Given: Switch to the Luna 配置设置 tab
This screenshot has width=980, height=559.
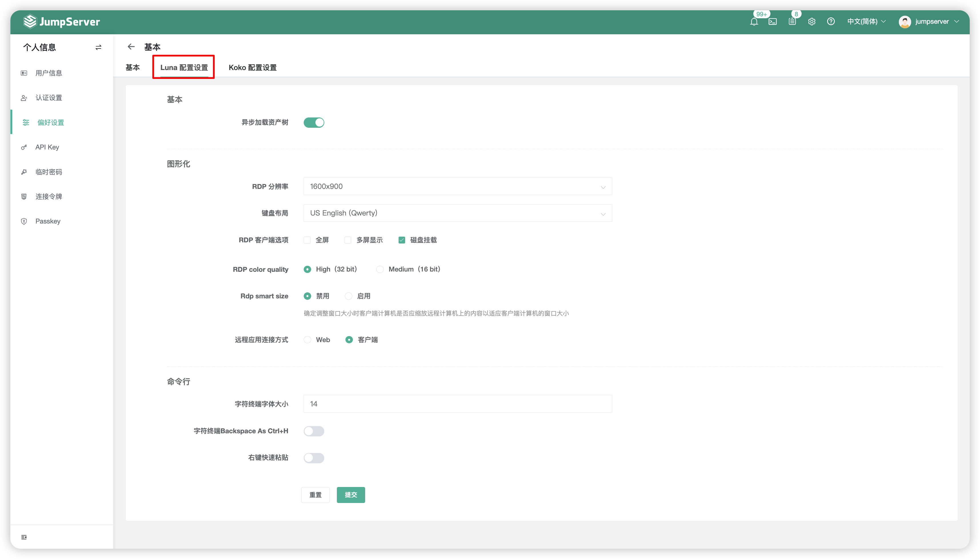Looking at the screenshot, I should click(184, 67).
